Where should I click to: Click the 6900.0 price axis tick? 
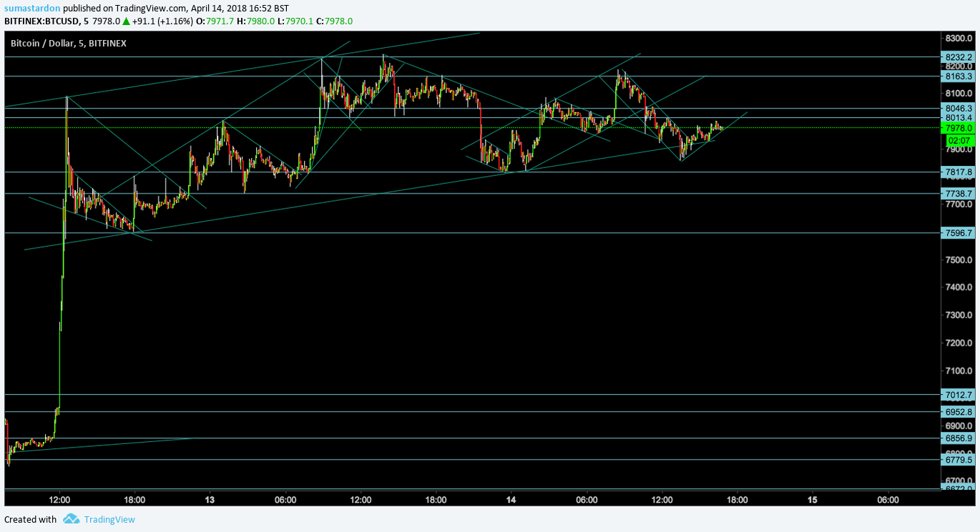[959, 425]
